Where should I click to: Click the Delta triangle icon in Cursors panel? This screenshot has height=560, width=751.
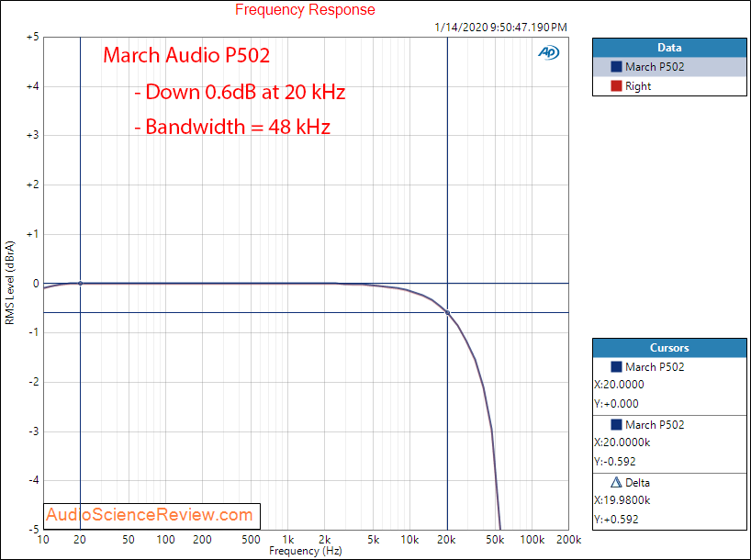pyautogui.click(x=616, y=482)
